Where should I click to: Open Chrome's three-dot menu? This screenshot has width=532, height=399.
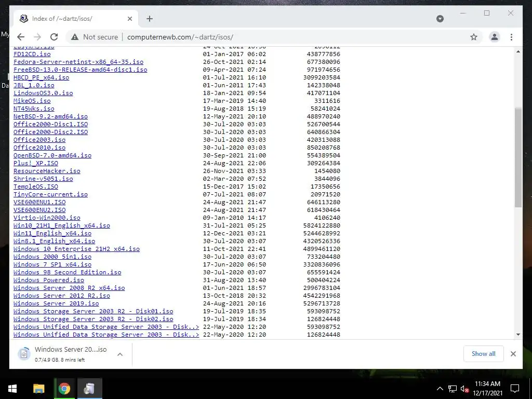coord(511,37)
